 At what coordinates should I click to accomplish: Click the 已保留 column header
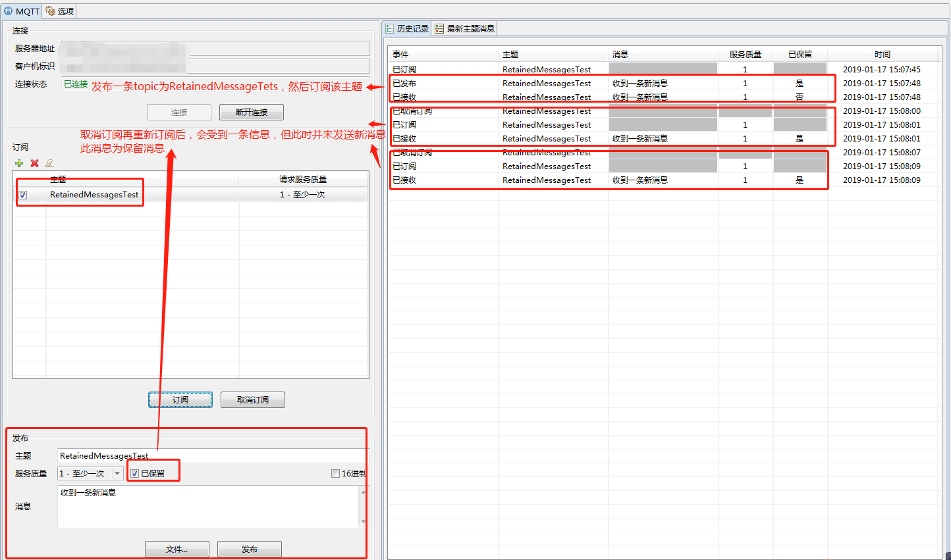(x=800, y=54)
